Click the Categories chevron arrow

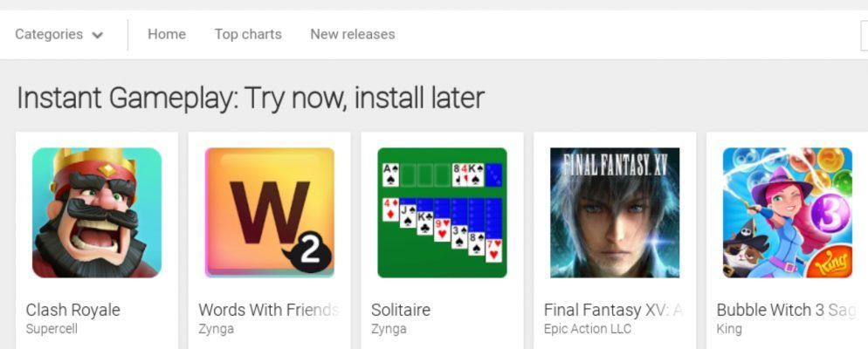click(x=97, y=36)
